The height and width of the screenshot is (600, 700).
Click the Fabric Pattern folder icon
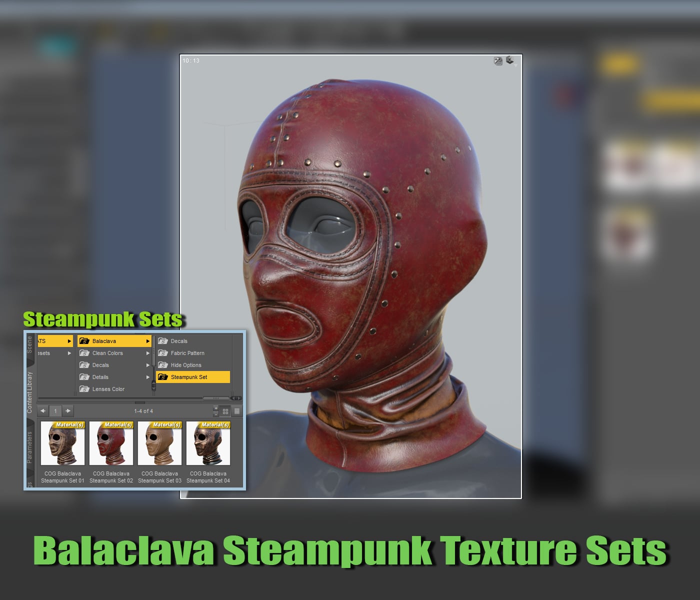coord(163,353)
